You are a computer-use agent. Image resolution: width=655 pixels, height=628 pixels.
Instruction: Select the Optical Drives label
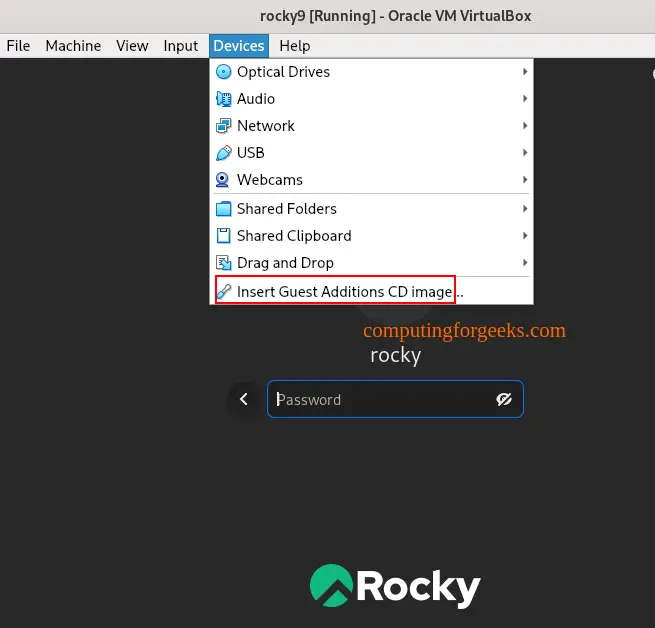283,72
